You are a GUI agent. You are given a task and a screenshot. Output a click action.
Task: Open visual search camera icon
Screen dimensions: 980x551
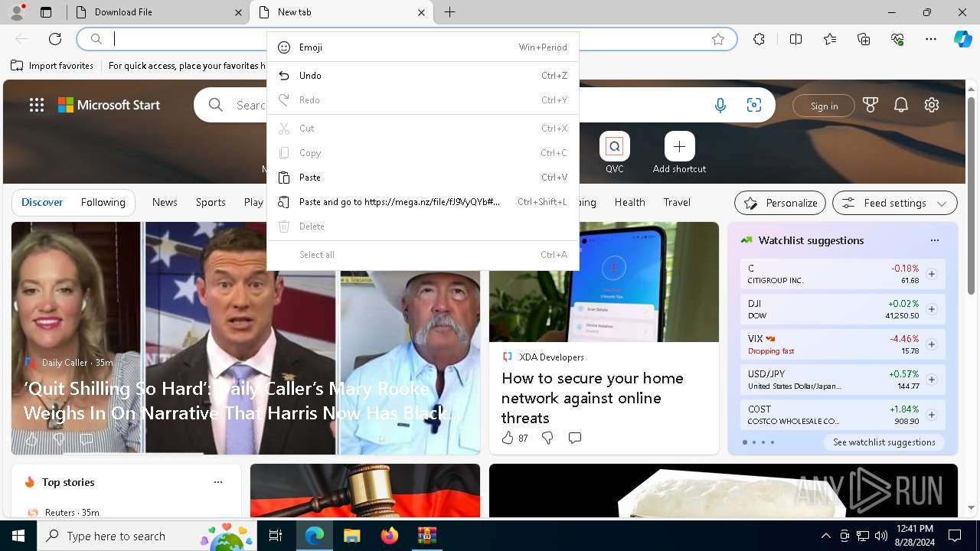754,106
